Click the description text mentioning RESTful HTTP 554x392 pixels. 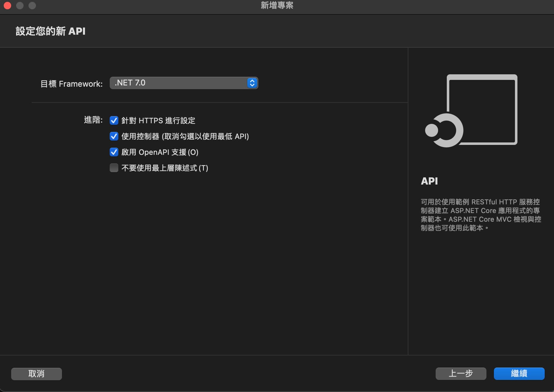[481, 215]
